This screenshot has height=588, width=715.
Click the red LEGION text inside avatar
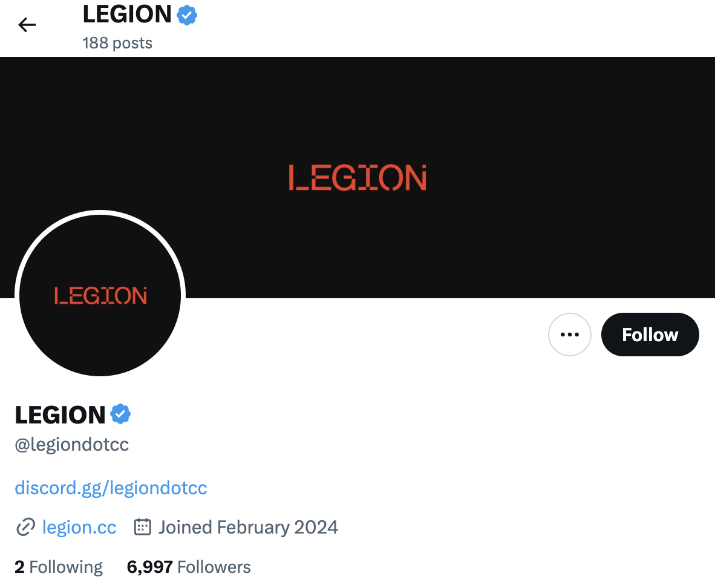coord(100,295)
